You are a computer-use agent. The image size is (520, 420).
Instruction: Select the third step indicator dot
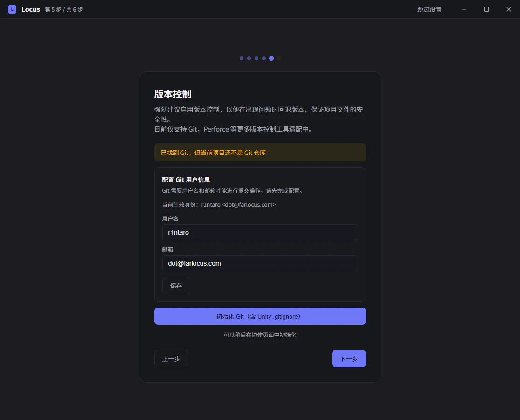click(257, 58)
